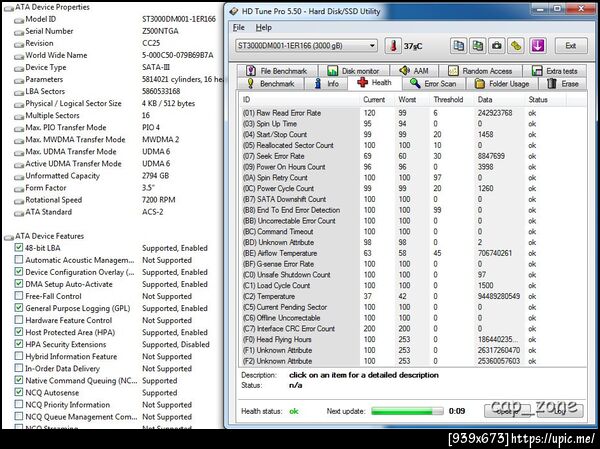Click the purple download arrow icon
The width and height of the screenshot is (600, 449).
coord(537,46)
